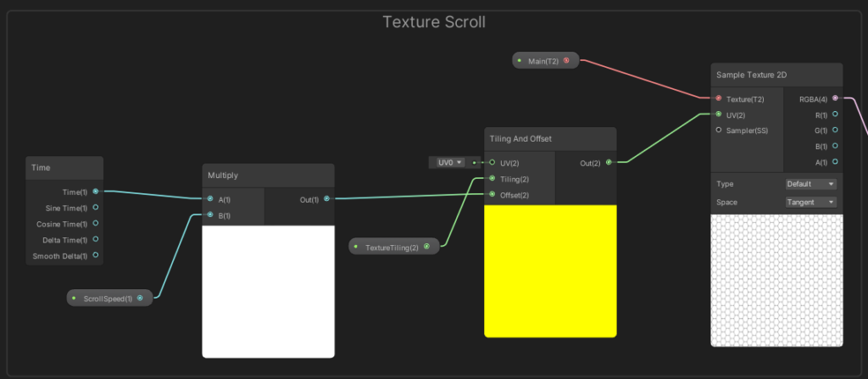This screenshot has height=379, width=868.
Task: Click Multiply node's B(1) input port
Action: 210,215
